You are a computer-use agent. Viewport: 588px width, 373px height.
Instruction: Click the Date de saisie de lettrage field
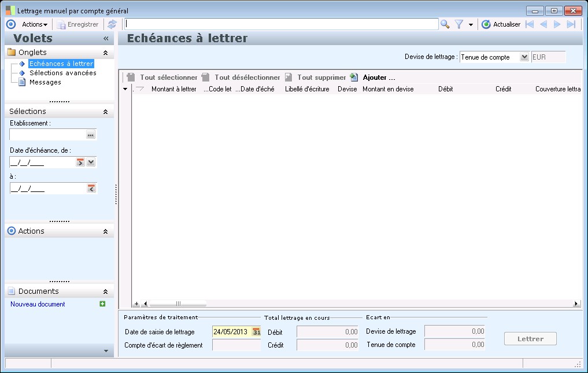232,332
